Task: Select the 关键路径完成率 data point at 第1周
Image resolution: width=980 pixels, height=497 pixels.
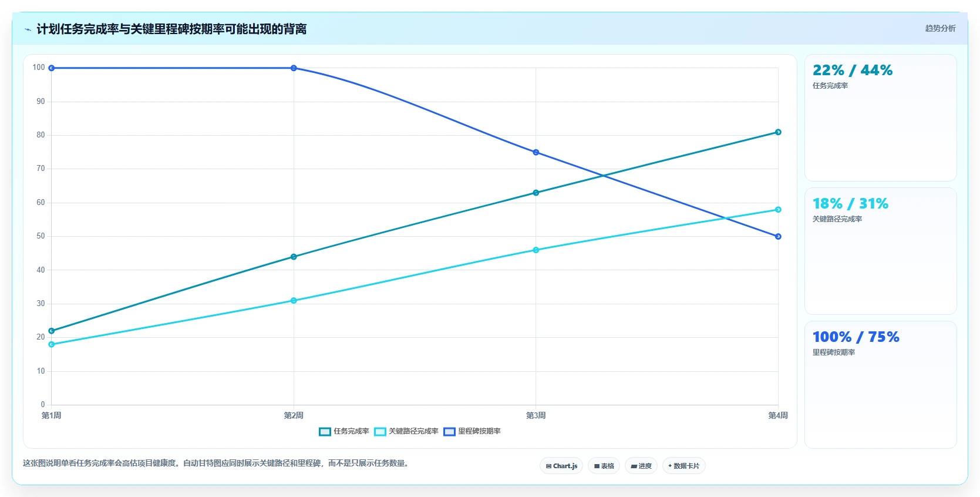Action: [x=52, y=344]
